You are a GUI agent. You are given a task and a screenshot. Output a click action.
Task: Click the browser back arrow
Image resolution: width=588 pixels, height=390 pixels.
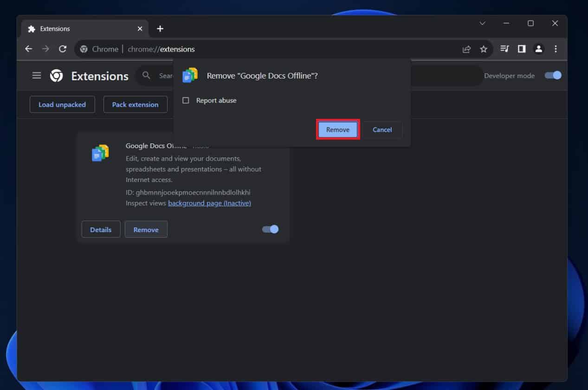pos(29,49)
